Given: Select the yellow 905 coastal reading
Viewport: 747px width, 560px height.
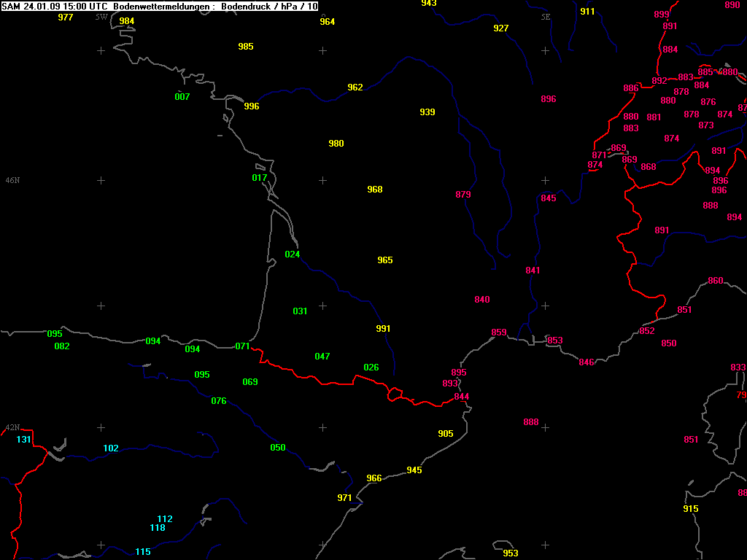Looking at the screenshot, I should (446, 434).
